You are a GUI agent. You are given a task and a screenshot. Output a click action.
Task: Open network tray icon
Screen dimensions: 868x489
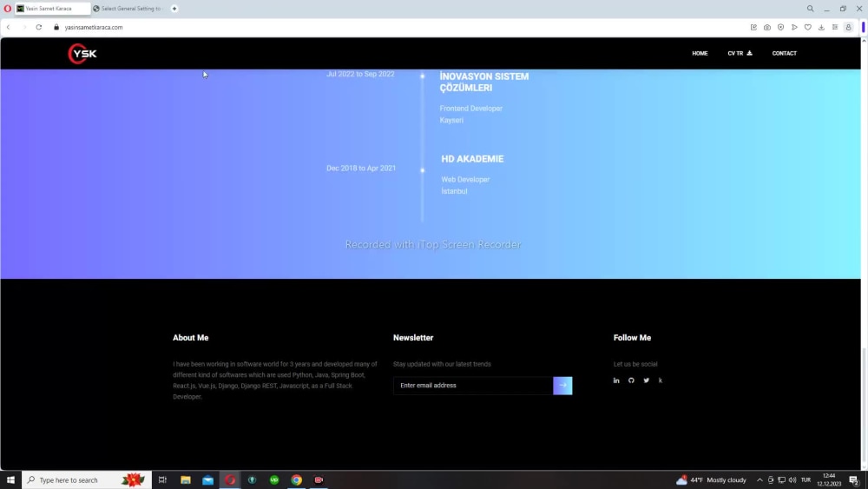coord(781,480)
